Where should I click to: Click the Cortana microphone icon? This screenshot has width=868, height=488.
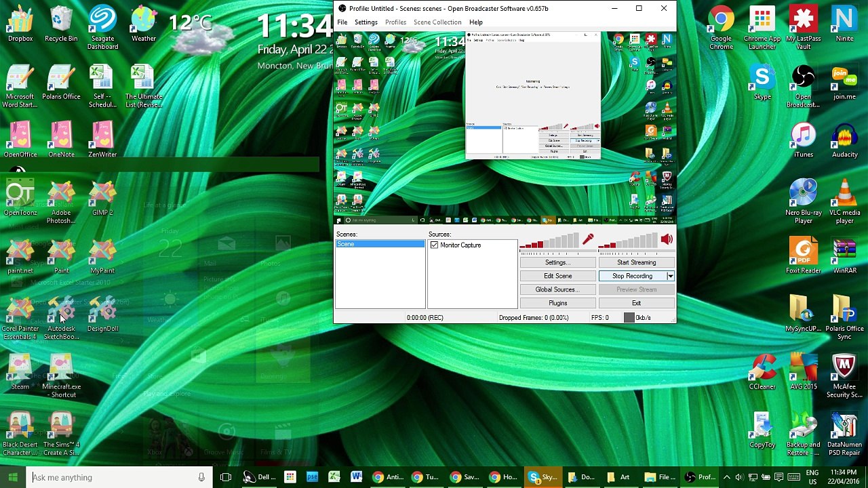click(201, 477)
